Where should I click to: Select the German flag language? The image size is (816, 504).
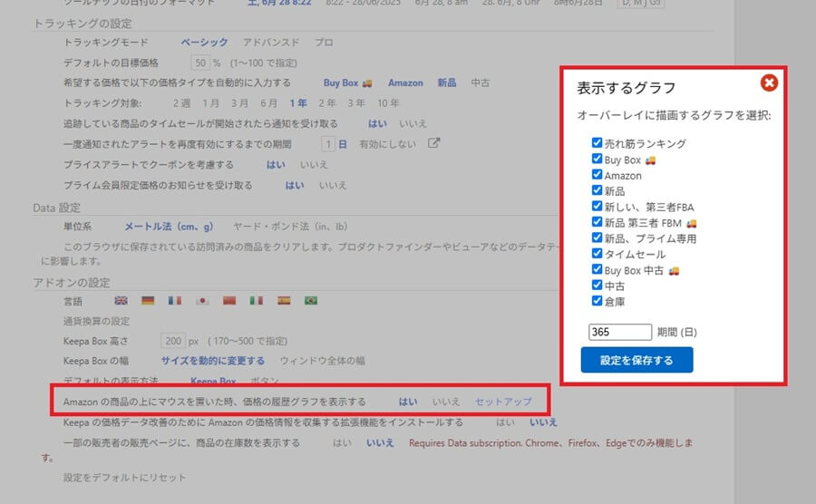(x=148, y=301)
